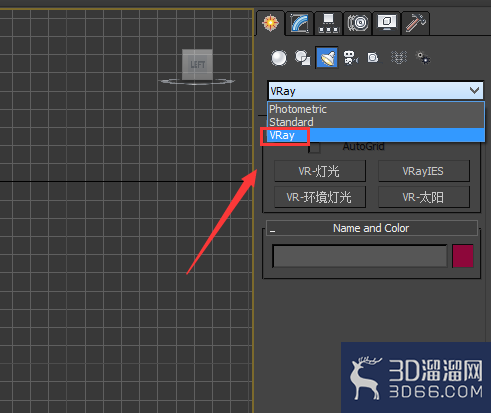The image size is (491, 413).
Task: Select the Geometry sphere category icon
Action: [x=279, y=58]
